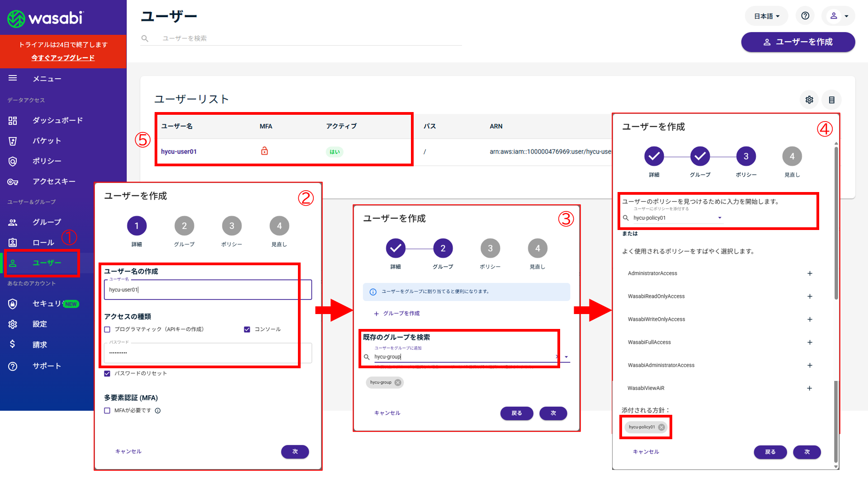This screenshot has width=868, height=488.
Task: Open バケット in the sidebar menu
Action: click(x=46, y=141)
